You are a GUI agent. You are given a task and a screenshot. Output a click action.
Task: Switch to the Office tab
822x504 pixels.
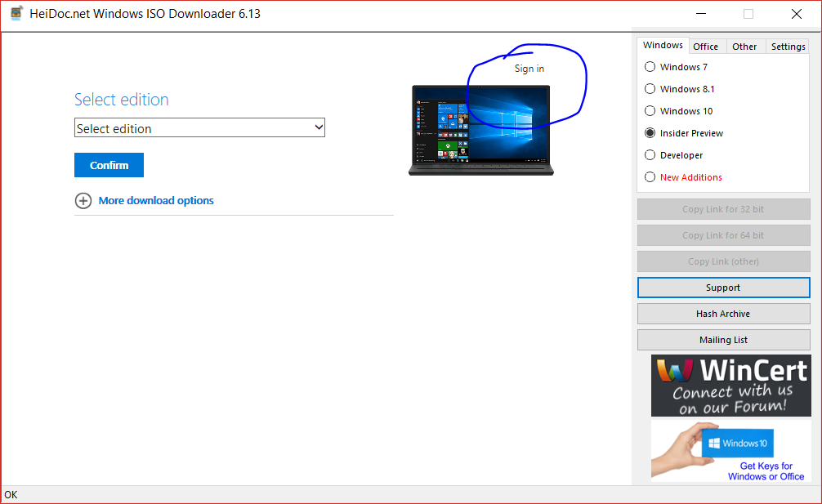[x=706, y=47]
